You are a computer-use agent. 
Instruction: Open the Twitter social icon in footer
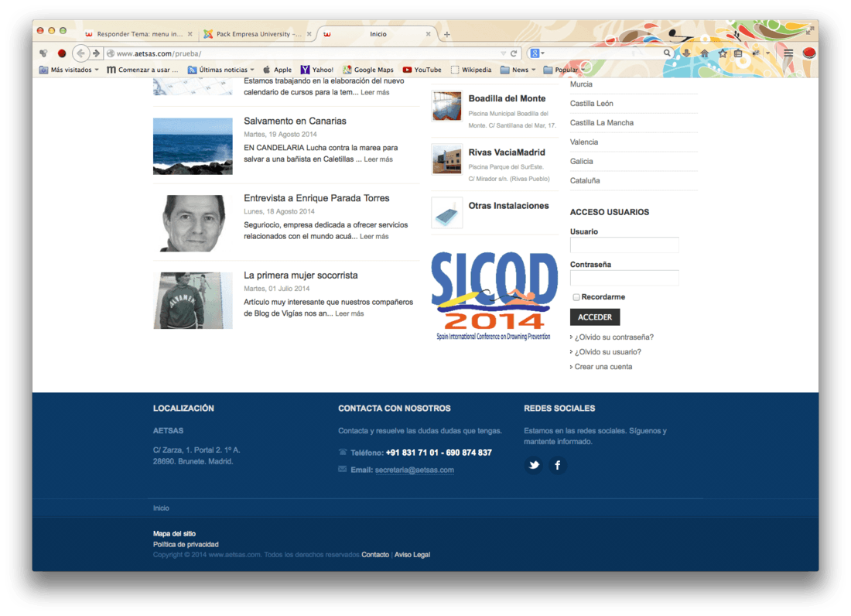coord(534,465)
